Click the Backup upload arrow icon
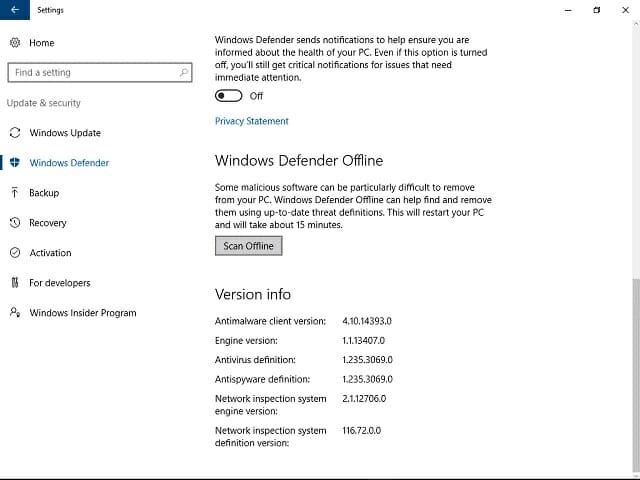 tap(15, 193)
